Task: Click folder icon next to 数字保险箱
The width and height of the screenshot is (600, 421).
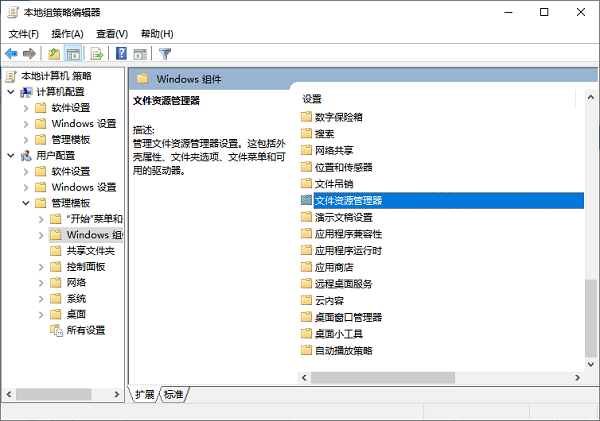Action: pos(306,116)
